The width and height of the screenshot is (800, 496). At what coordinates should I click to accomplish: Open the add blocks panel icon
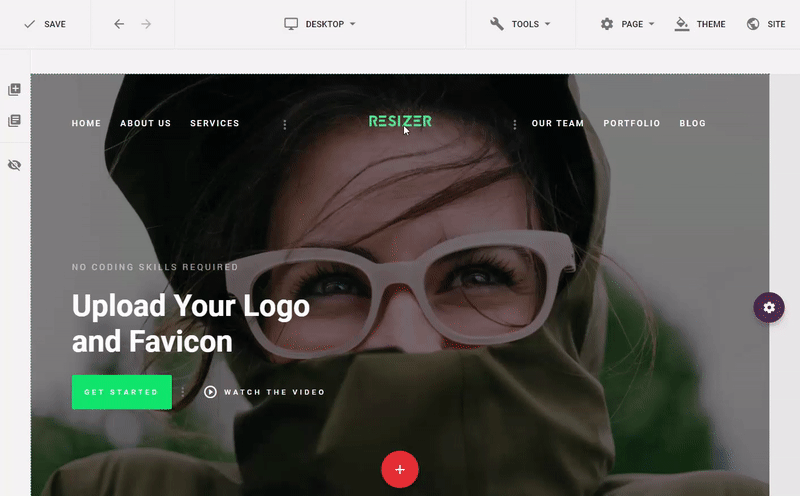click(14, 89)
